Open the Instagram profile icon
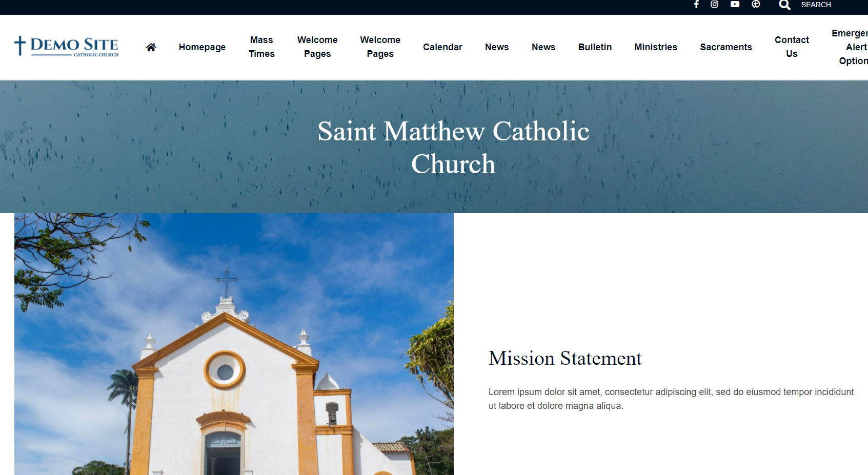 pos(714,5)
